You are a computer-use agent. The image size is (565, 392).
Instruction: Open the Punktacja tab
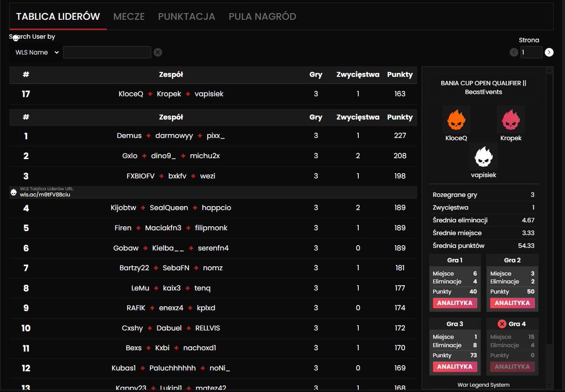point(186,16)
